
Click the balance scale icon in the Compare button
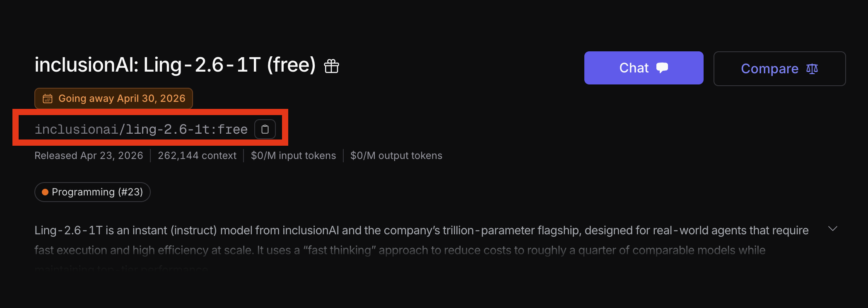pyautogui.click(x=812, y=69)
